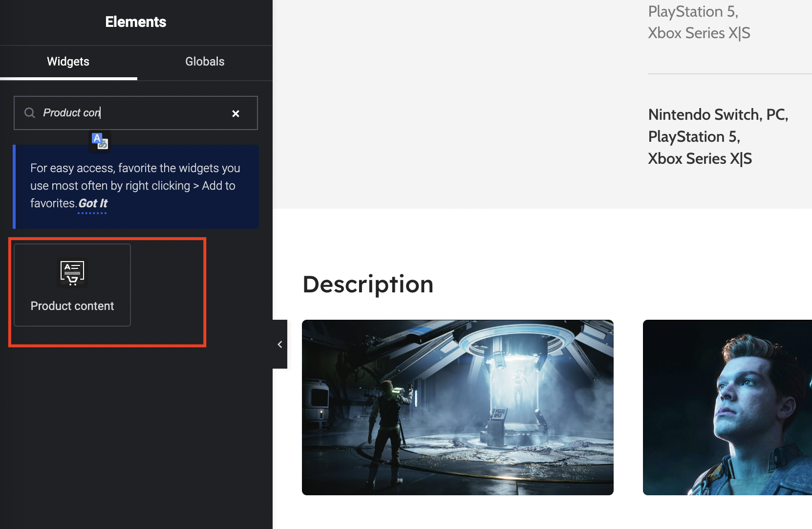This screenshot has height=529, width=812.
Task: Click the greyed PlayStation 5, Xbox Series text
Action: coord(699,22)
